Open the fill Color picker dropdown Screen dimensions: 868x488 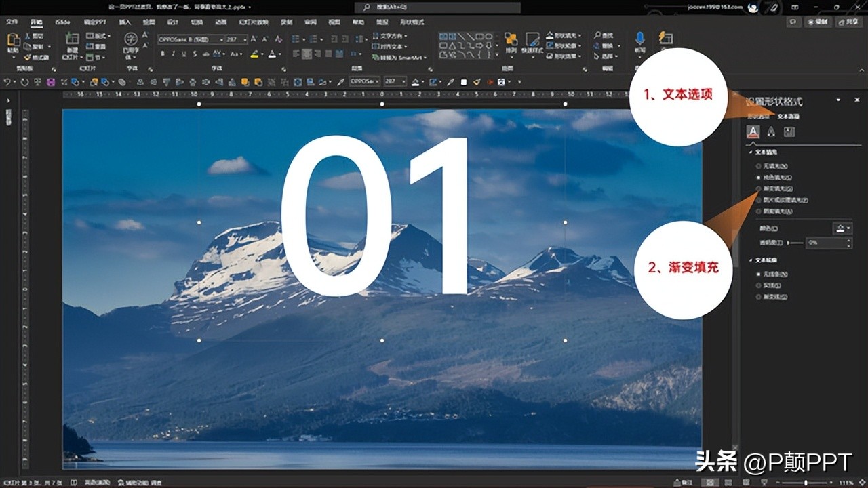click(x=842, y=228)
